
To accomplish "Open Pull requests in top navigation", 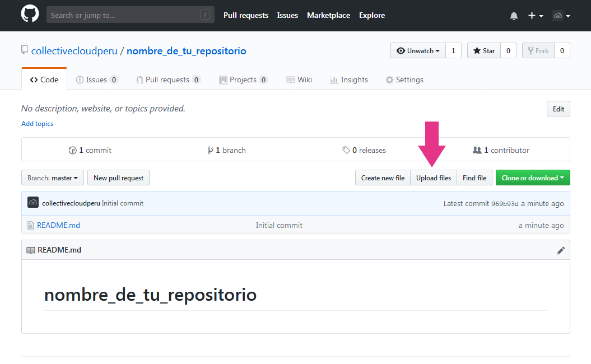I will coord(246,16).
